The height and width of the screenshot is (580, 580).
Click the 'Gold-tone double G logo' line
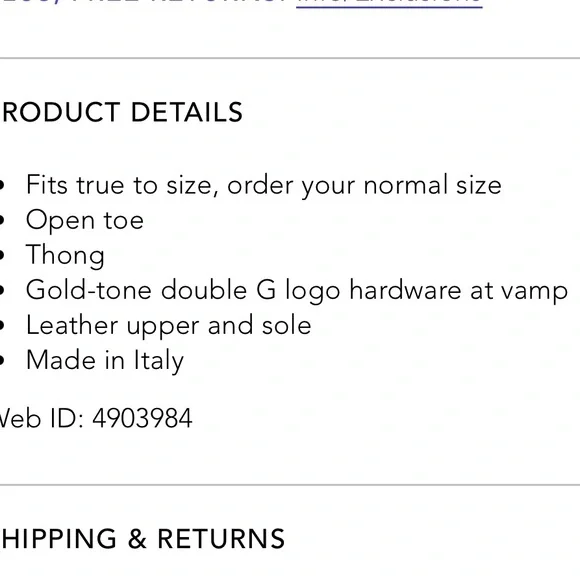(297, 291)
